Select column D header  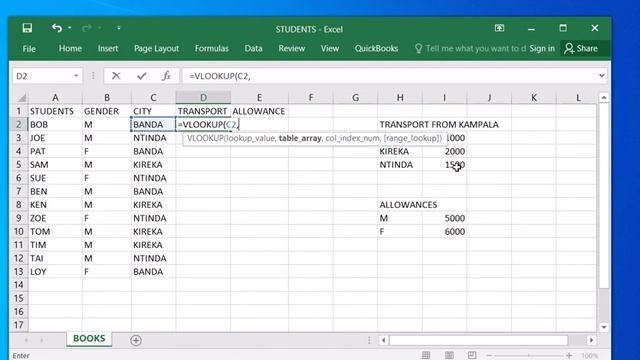click(203, 98)
